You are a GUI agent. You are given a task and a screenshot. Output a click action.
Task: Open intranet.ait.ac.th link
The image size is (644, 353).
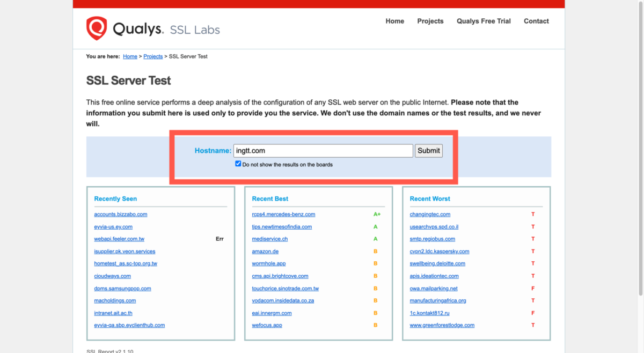[x=113, y=313]
